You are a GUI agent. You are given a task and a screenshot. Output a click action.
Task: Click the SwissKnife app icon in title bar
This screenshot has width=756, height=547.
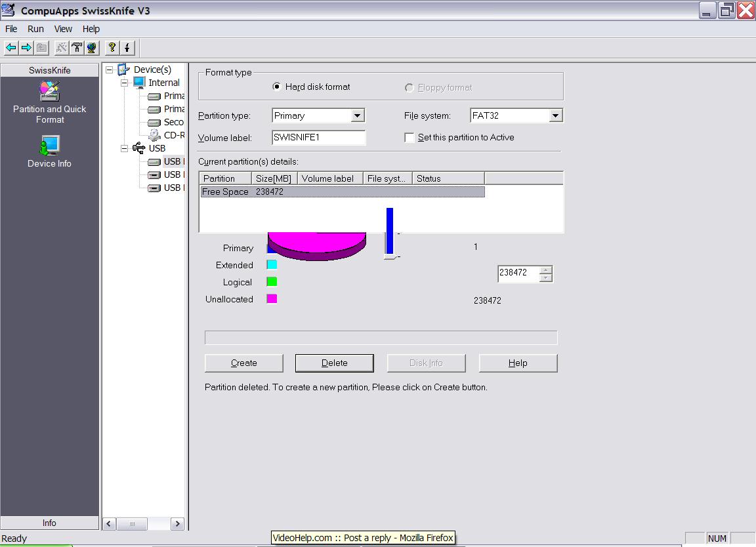[x=8, y=10]
